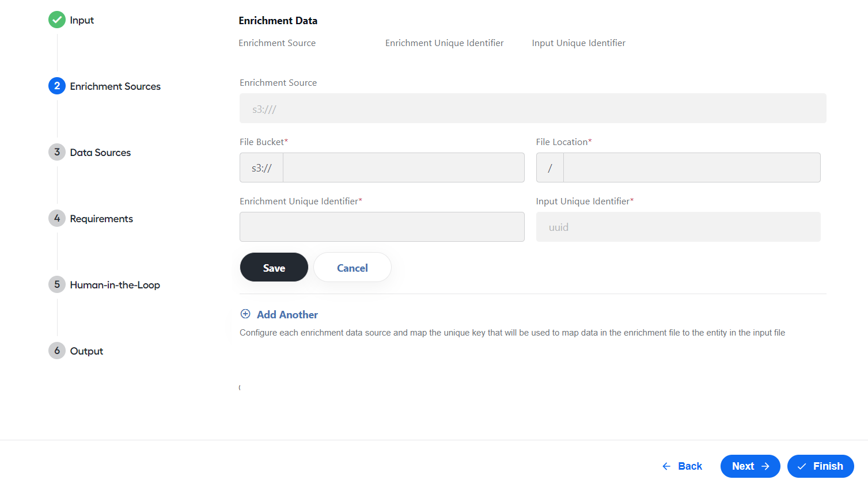868x491 pixels.
Task: Click the Next button
Action: click(751, 466)
